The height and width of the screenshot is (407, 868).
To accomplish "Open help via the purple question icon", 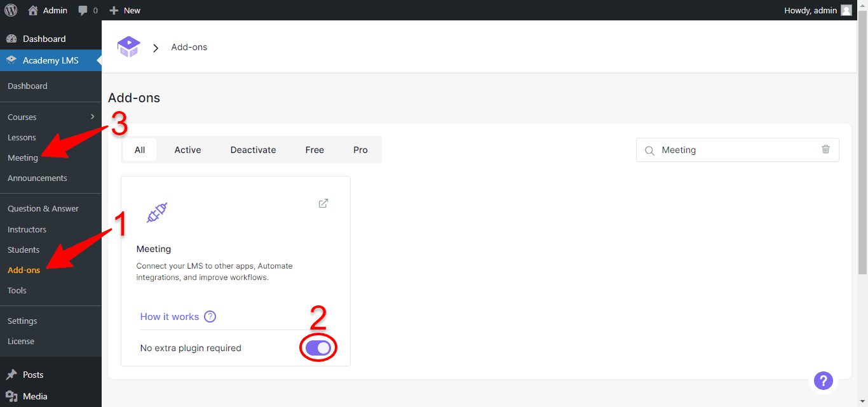I will click(824, 380).
